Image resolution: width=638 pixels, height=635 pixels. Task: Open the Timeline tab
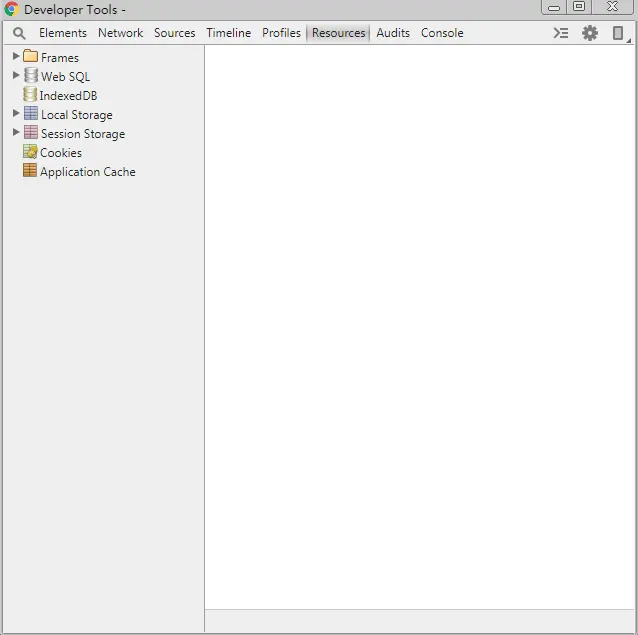229,33
